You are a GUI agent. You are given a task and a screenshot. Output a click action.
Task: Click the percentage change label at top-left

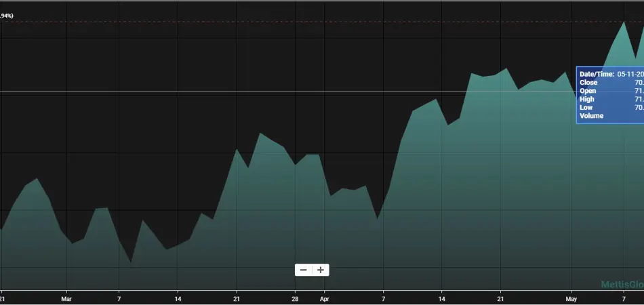(7, 16)
